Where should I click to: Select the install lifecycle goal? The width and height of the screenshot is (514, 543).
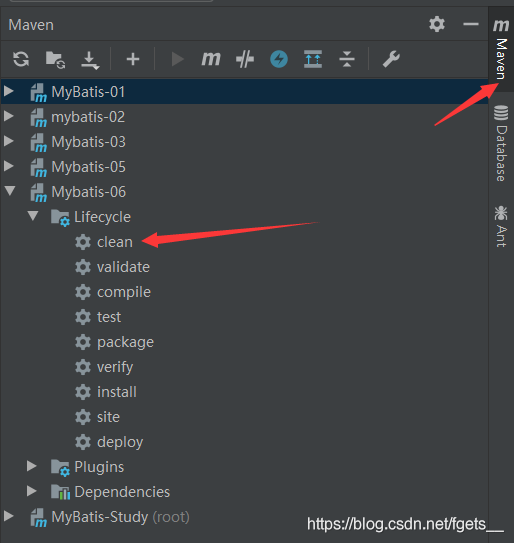117,392
